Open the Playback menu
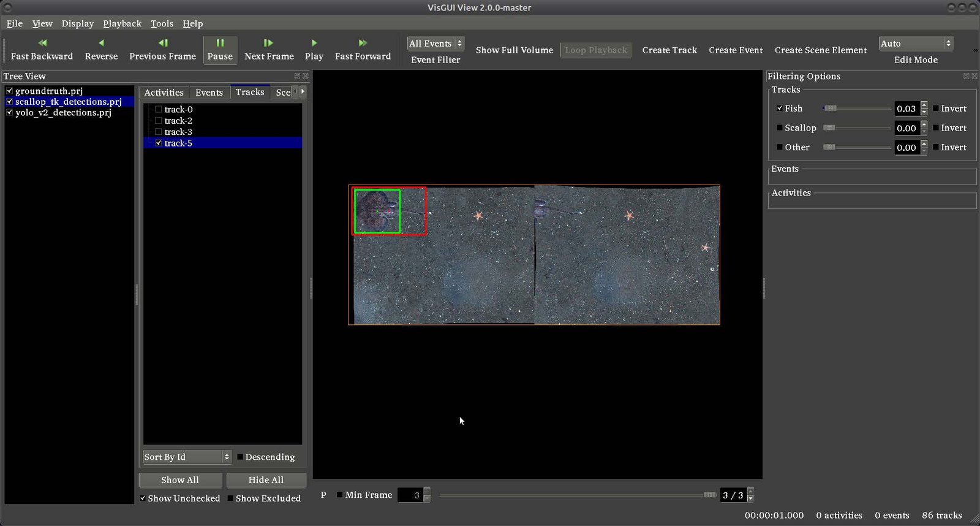The height and width of the screenshot is (526, 980). point(122,23)
